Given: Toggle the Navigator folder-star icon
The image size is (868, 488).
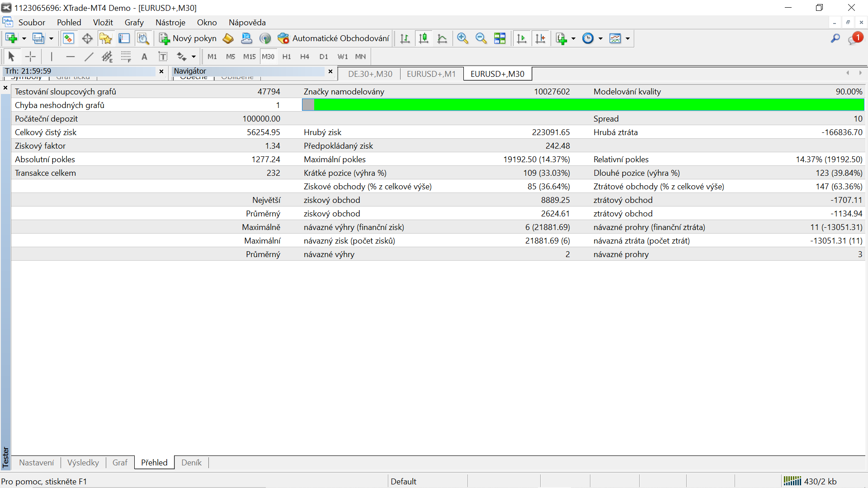Looking at the screenshot, I should click(x=106, y=38).
